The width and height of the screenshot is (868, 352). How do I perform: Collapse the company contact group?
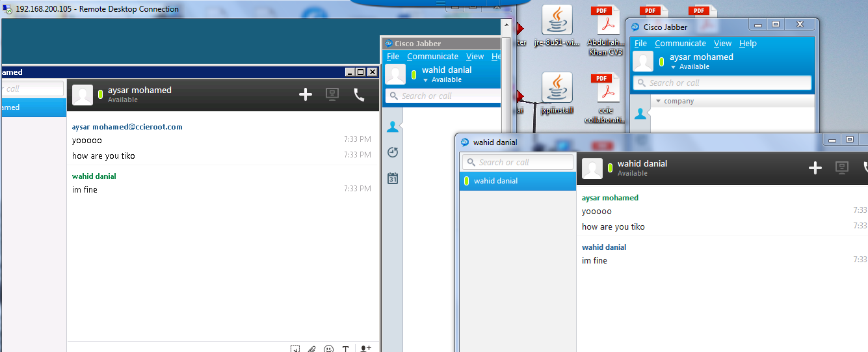(x=659, y=102)
